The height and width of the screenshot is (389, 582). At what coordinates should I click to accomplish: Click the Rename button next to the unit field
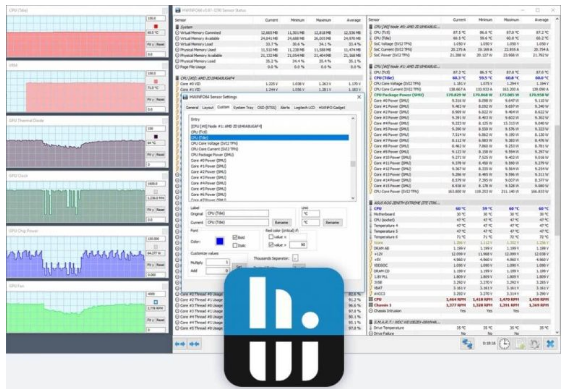332,222
